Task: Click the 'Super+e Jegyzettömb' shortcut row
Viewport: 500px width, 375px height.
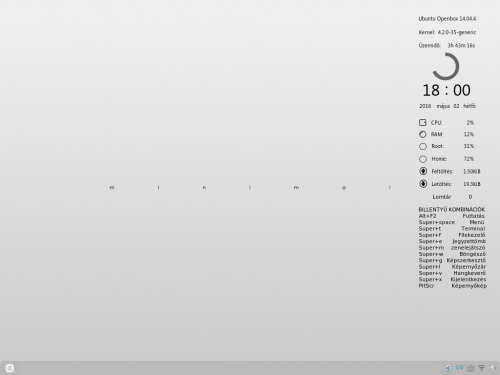Action: point(452,241)
